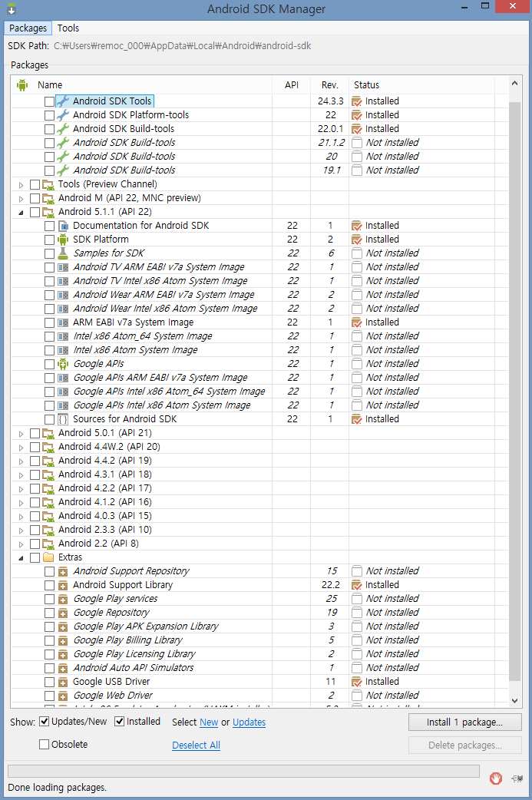This screenshot has width=532, height=800.
Task: Expand the Android 4.4.2 (API 19) node
Action: (21, 461)
